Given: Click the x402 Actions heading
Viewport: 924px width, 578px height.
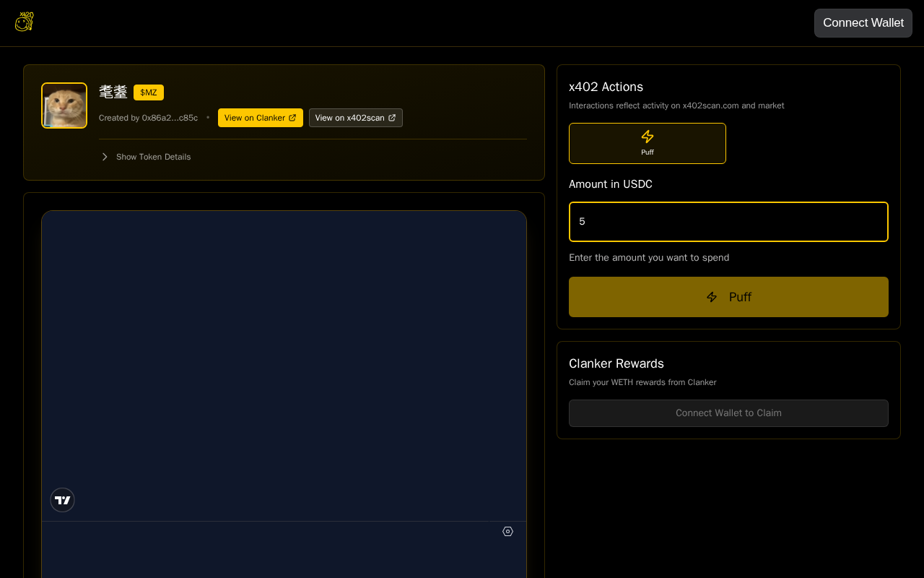Looking at the screenshot, I should point(606,87).
